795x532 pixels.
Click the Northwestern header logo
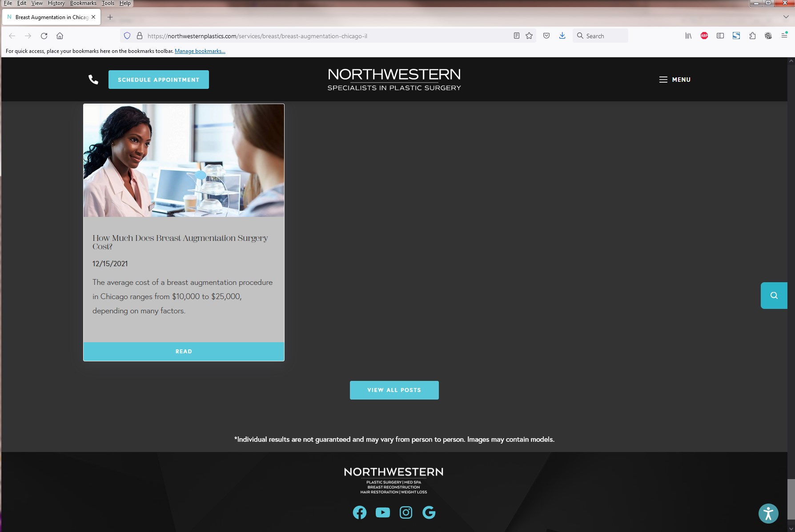point(394,80)
